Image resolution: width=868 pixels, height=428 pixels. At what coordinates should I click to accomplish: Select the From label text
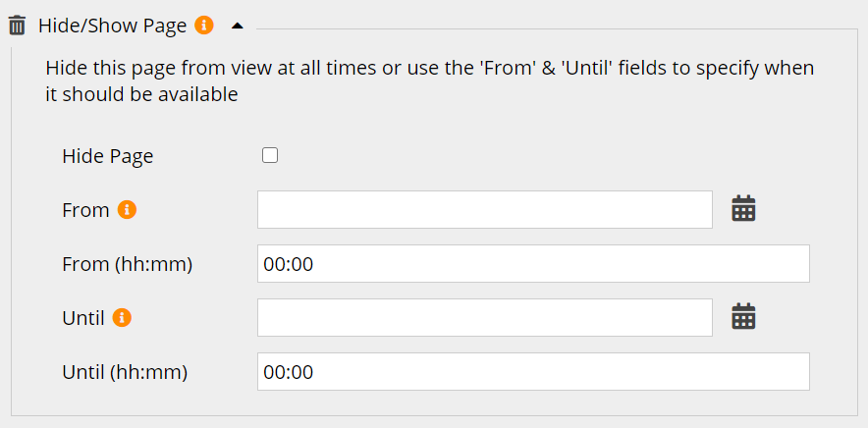(85, 210)
